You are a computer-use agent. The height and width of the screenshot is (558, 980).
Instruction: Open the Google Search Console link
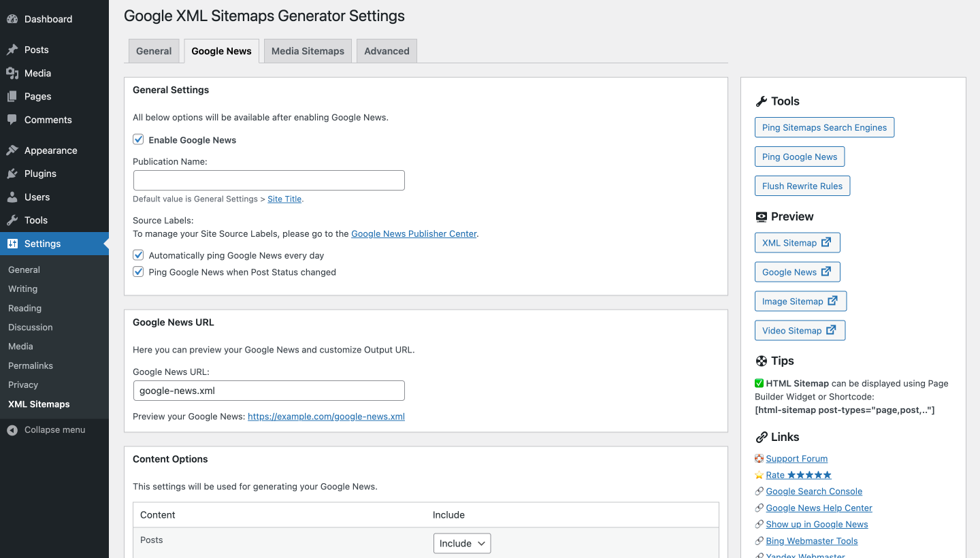pyautogui.click(x=814, y=491)
